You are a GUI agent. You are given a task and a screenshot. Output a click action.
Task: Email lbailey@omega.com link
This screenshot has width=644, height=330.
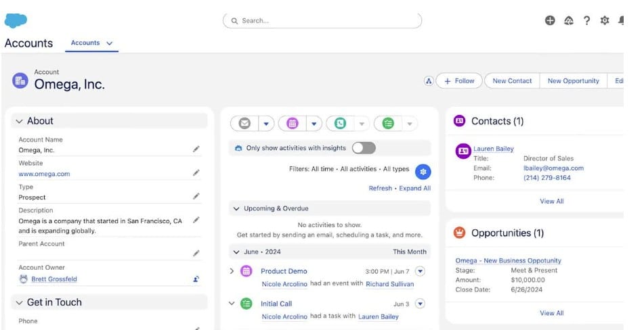click(x=553, y=168)
